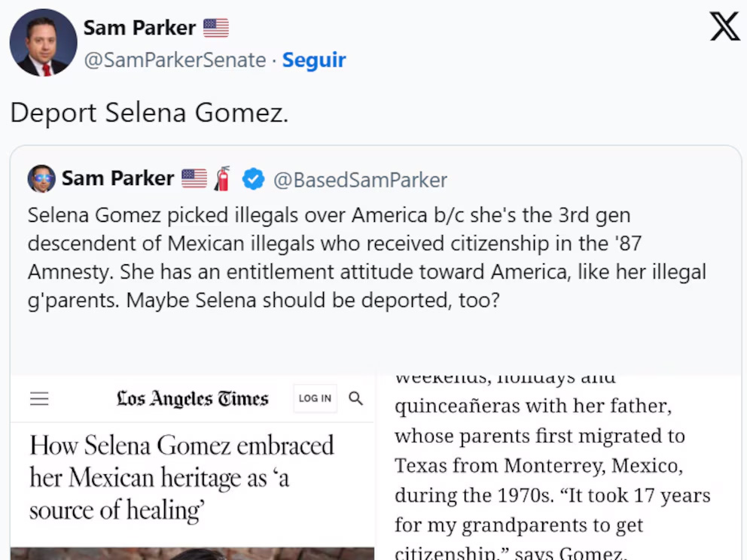The image size is (747, 560).
Task: Open the hamburger menu in LA Times header
Action: (x=39, y=399)
